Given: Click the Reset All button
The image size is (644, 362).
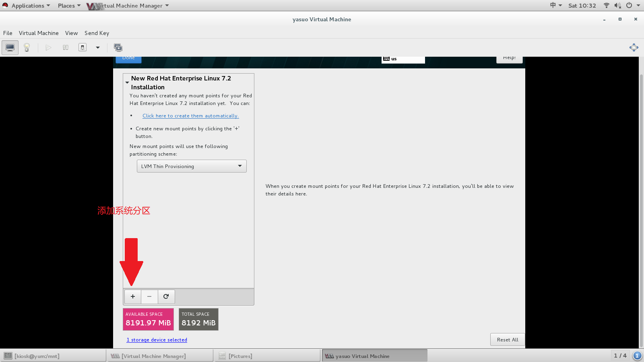Looking at the screenshot, I should 508,339.
